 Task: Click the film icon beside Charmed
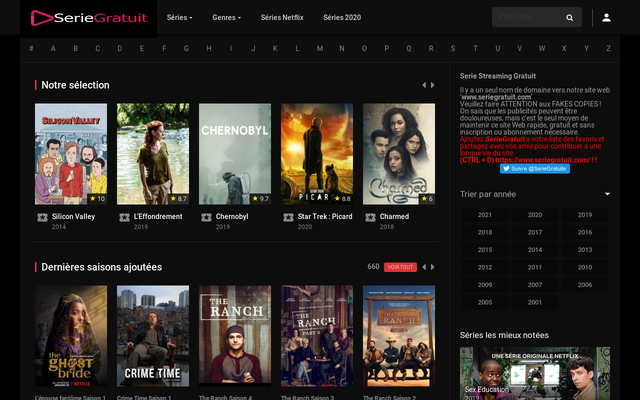point(371,217)
